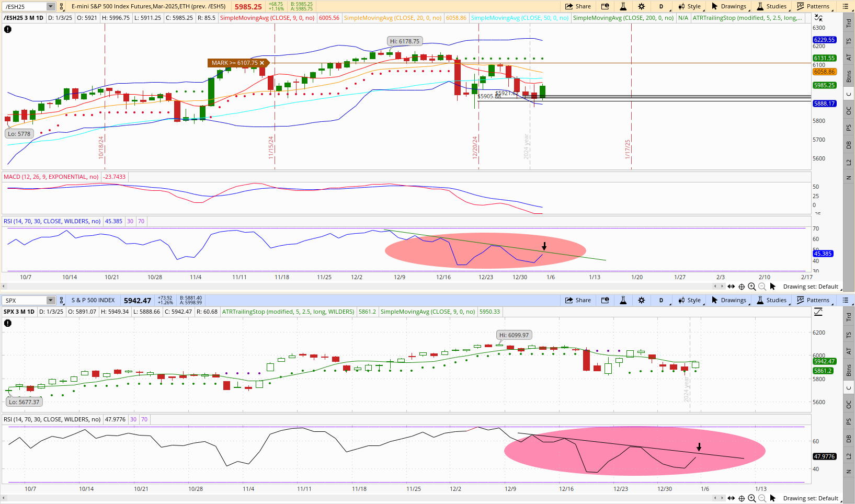This screenshot has height=504, width=855.
Task: Toggle the Trd sidebar tab, top chart
Action: pyautogui.click(x=849, y=23)
